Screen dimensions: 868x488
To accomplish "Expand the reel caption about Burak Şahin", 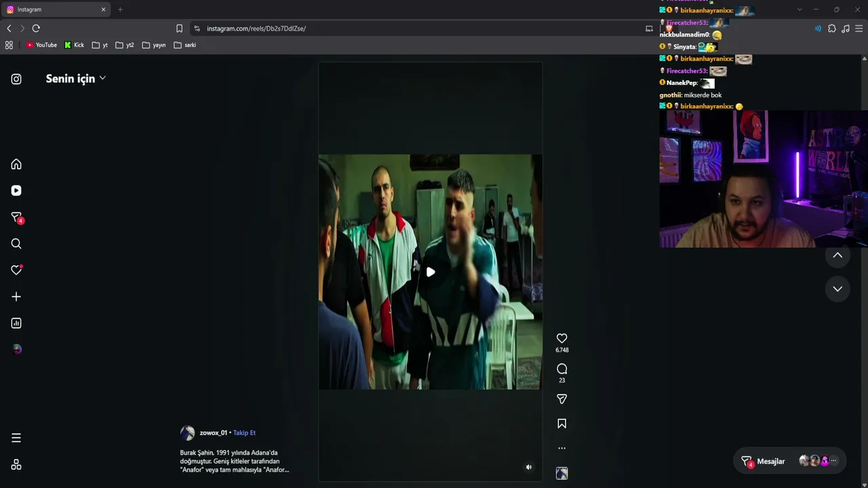I will tap(235, 461).
